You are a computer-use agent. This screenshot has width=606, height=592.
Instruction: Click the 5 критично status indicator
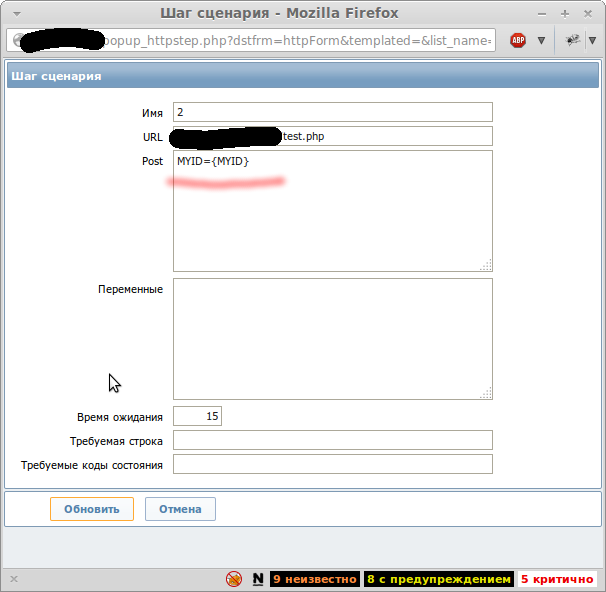tap(557, 579)
